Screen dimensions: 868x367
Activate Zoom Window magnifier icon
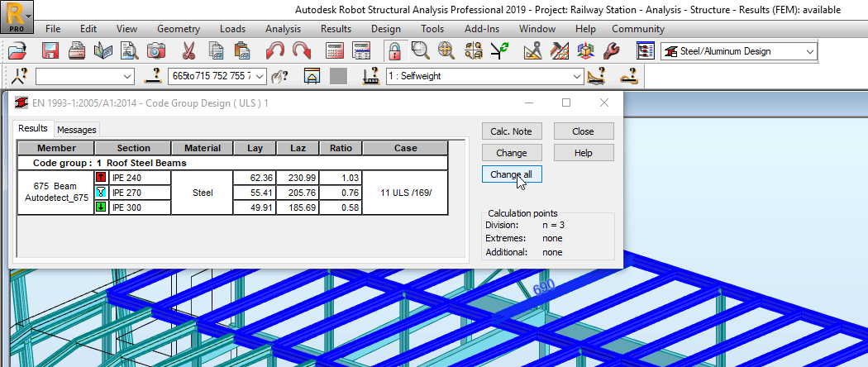pyautogui.click(x=420, y=51)
